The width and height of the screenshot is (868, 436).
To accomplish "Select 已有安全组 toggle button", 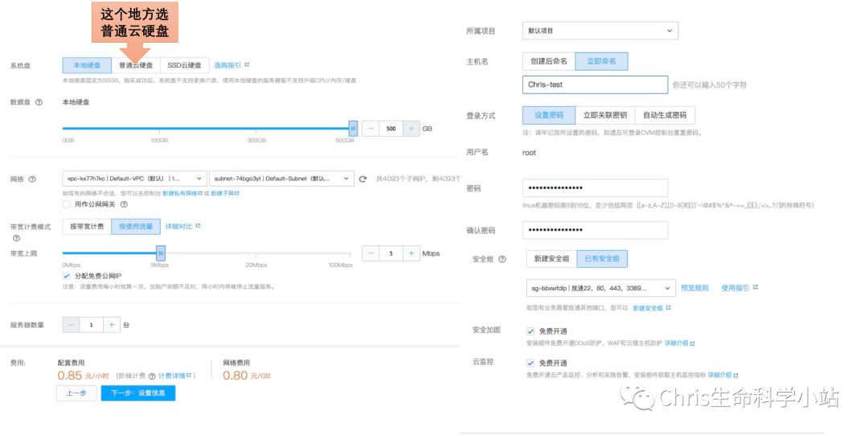I will click(602, 259).
